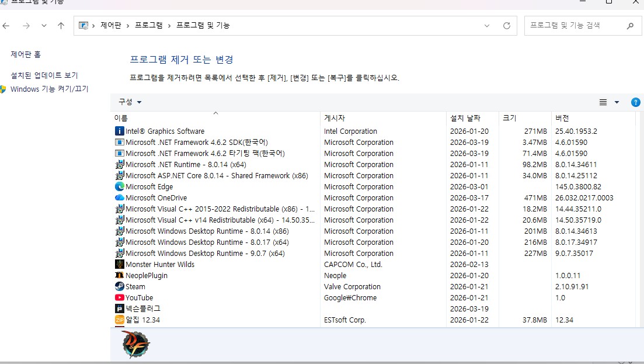Expand the address bar history dropdown

(487, 26)
